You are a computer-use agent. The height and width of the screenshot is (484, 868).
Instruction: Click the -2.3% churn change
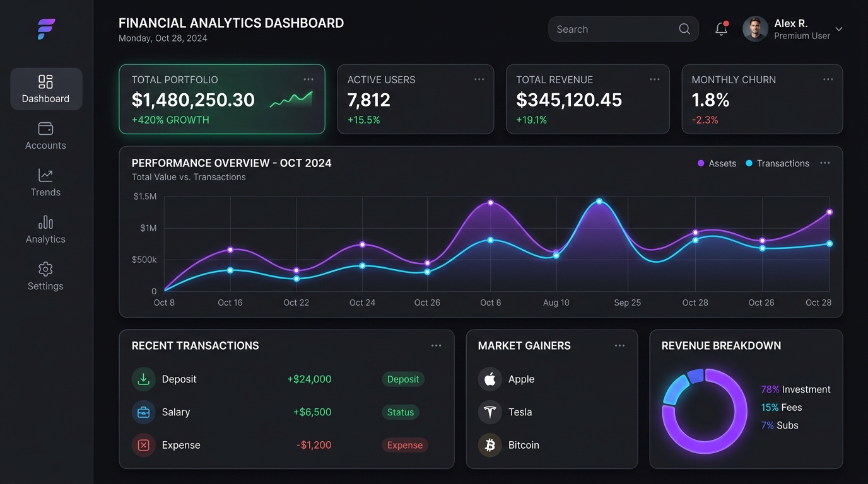tap(705, 120)
